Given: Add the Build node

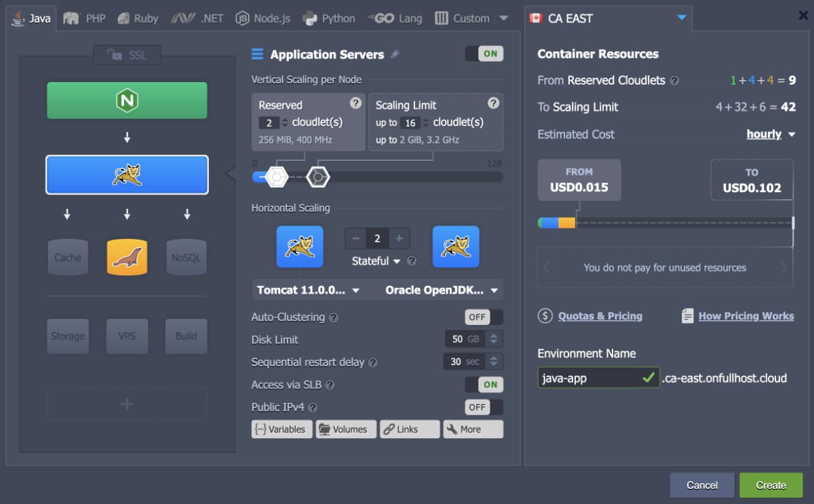Looking at the screenshot, I should pyautogui.click(x=186, y=336).
